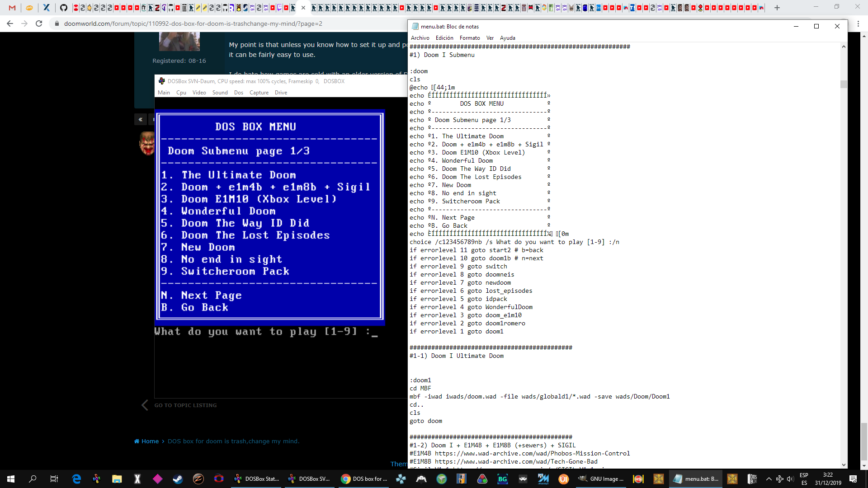Close the active Chrome tab
The height and width of the screenshot is (488, 868).
(303, 8)
